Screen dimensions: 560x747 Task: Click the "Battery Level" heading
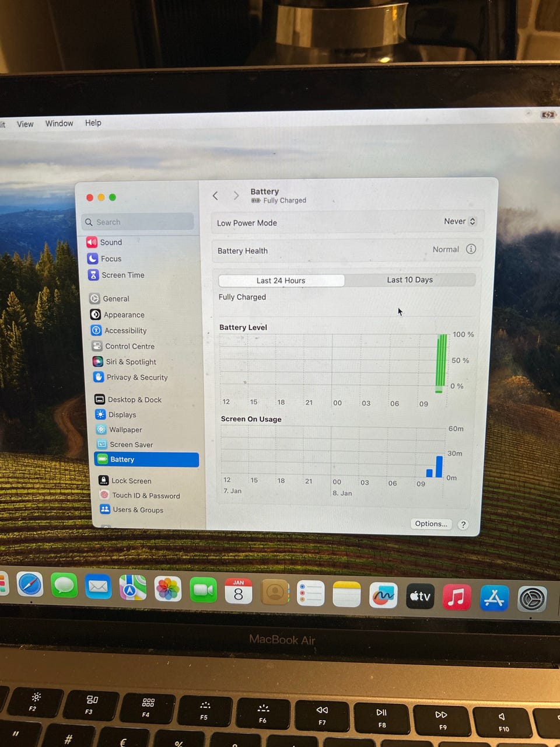point(243,327)
